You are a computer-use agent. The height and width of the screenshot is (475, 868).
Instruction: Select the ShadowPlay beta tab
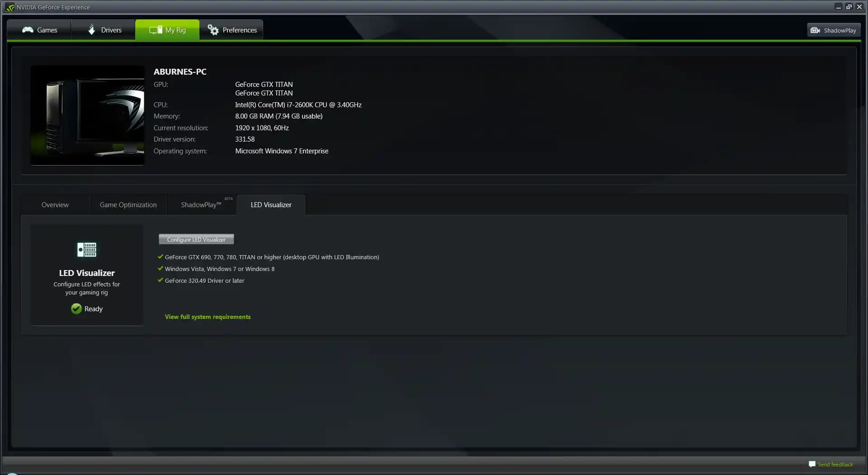coord(201,205)
